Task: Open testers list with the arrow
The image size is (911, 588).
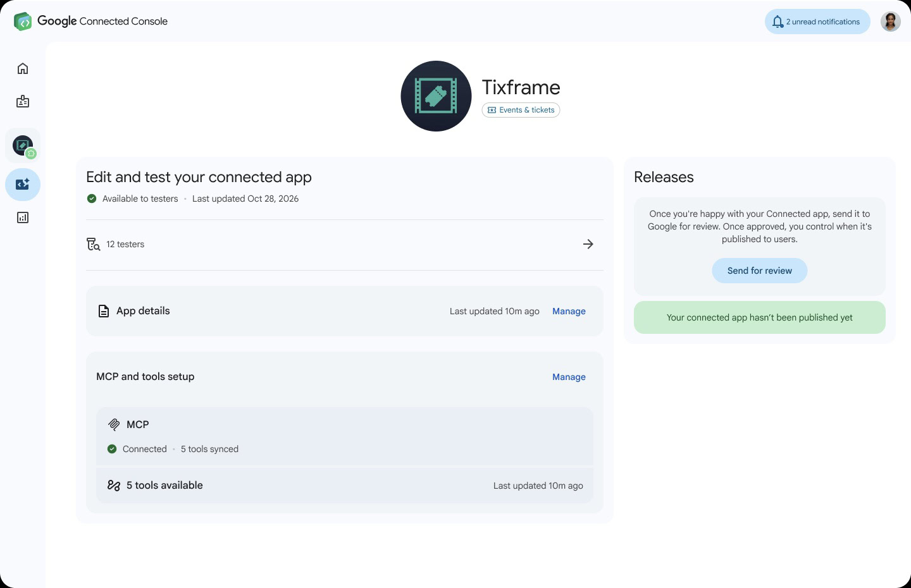Action: coord(588,244)
